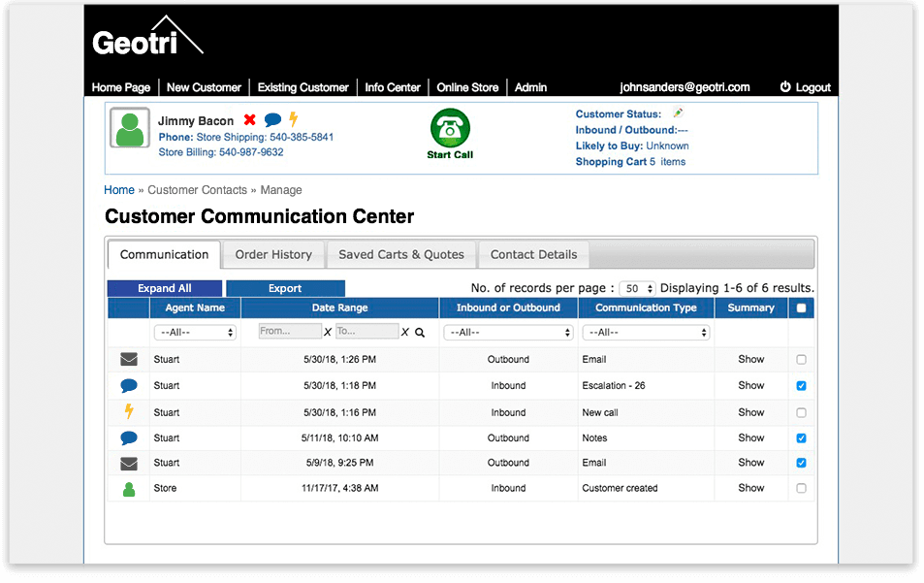Click the Inbound or Outbound column header
The image size is (924, 583).
pyautogui.click(x=508, y=308)
